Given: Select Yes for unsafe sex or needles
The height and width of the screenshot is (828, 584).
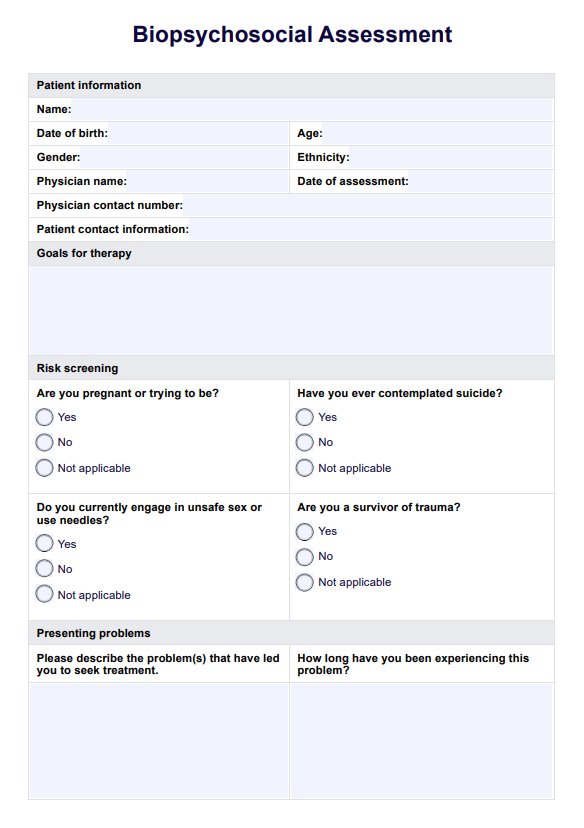Looking at the screenshot, I should [x=44, y=543].
